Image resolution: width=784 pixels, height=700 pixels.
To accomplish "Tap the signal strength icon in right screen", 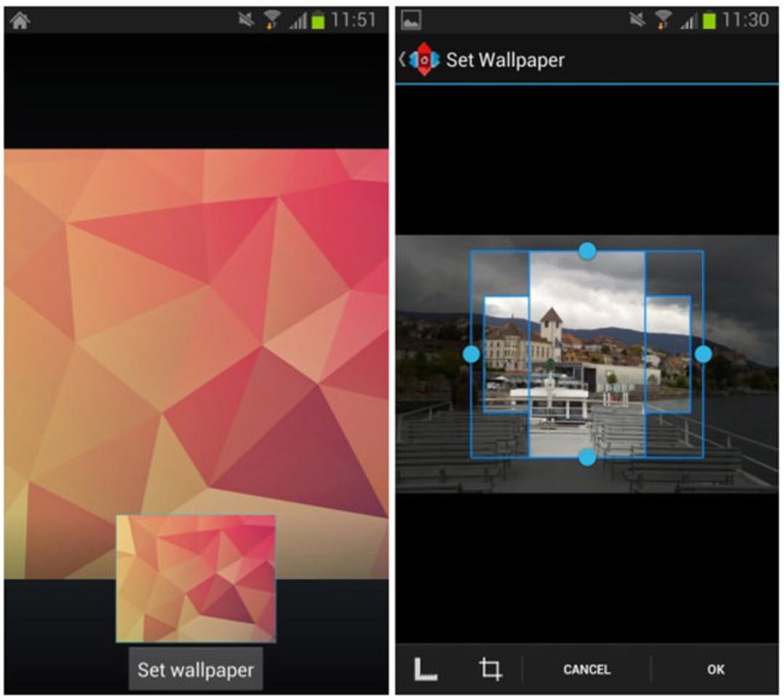I will coord(688,21).
